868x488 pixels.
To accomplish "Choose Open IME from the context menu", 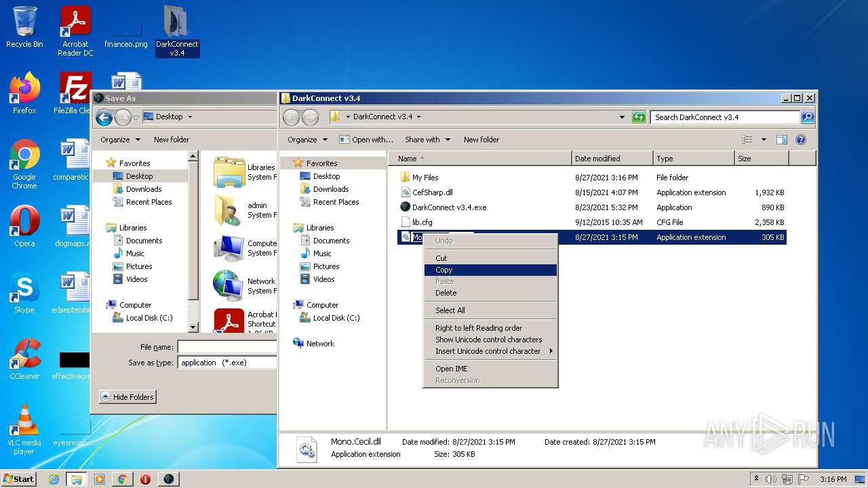I will tap(490, 369).
